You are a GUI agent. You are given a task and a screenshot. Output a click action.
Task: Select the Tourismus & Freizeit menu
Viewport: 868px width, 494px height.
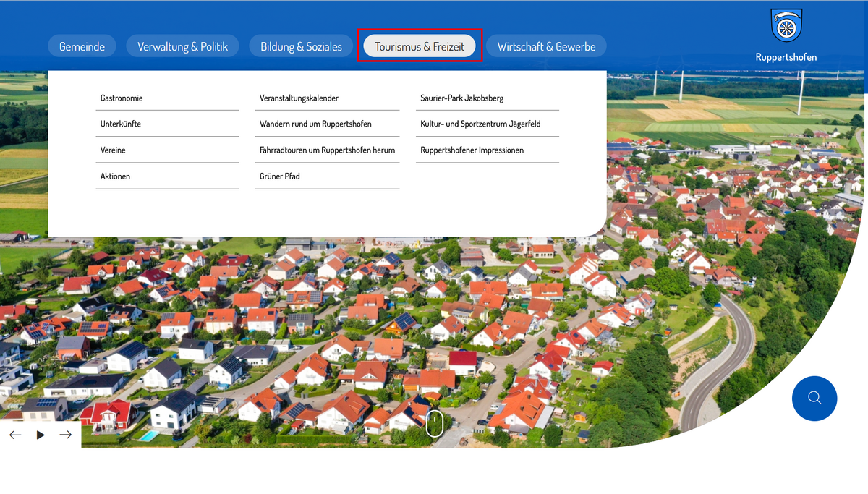tap(420, 46)
